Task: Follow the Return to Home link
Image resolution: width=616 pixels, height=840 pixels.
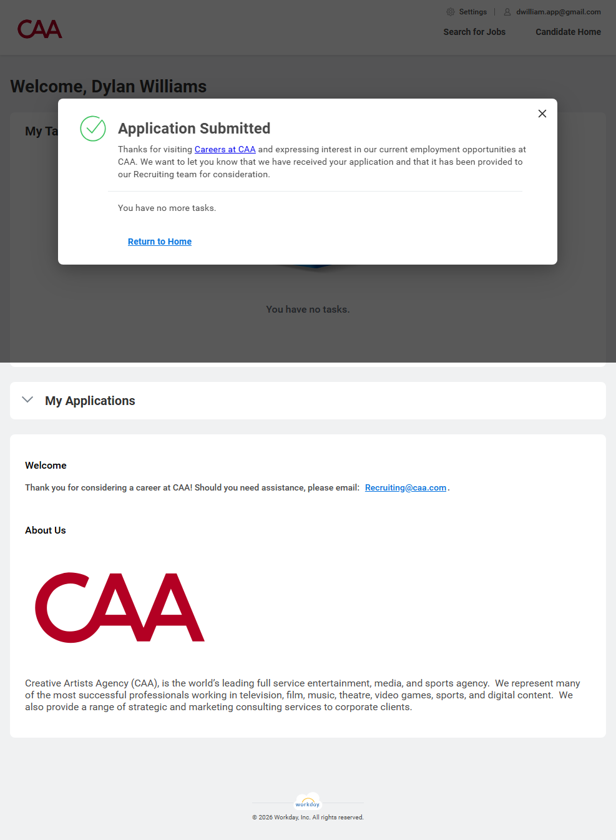Action: (160, 242)
